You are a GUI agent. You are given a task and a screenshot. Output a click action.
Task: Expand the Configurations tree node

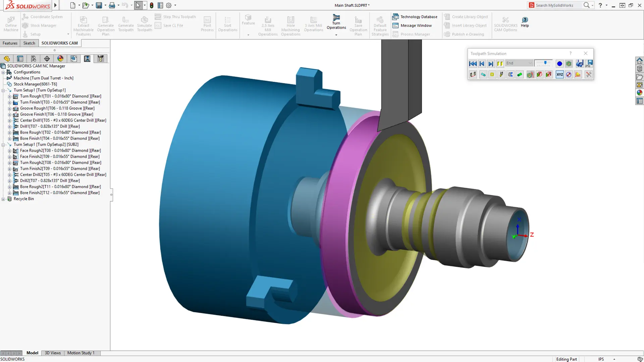pyautogui.click(x=3, y=72)
